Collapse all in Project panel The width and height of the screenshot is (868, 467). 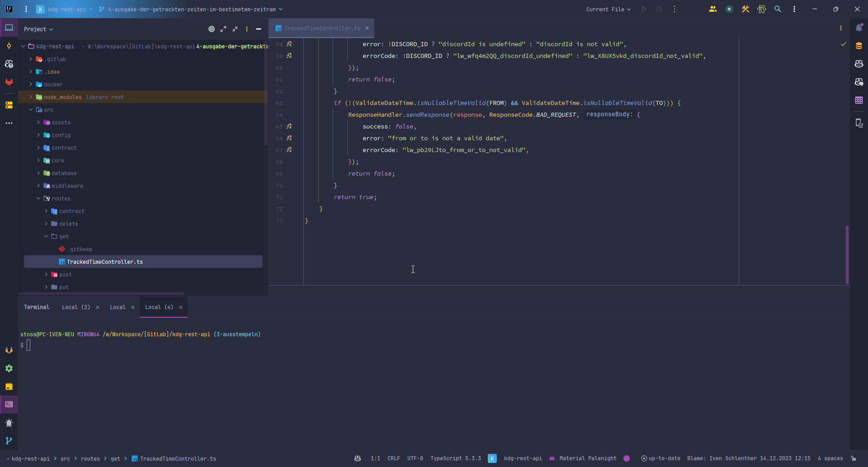click(235, 29)
